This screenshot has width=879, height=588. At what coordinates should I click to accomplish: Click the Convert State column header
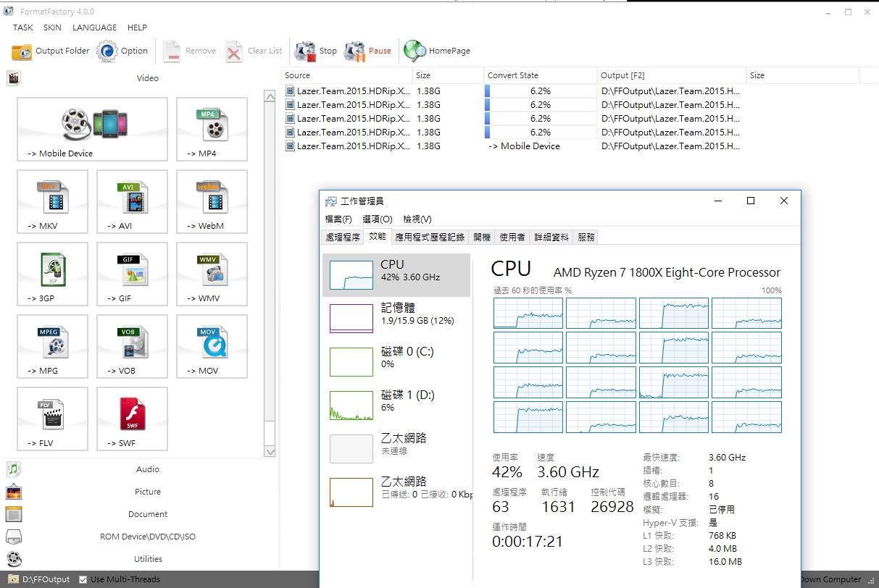540,75
